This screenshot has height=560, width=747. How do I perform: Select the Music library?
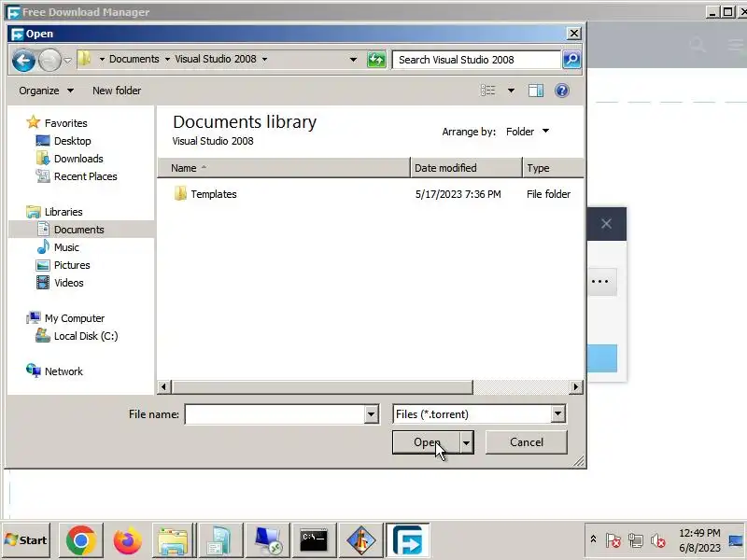point(66,247)
